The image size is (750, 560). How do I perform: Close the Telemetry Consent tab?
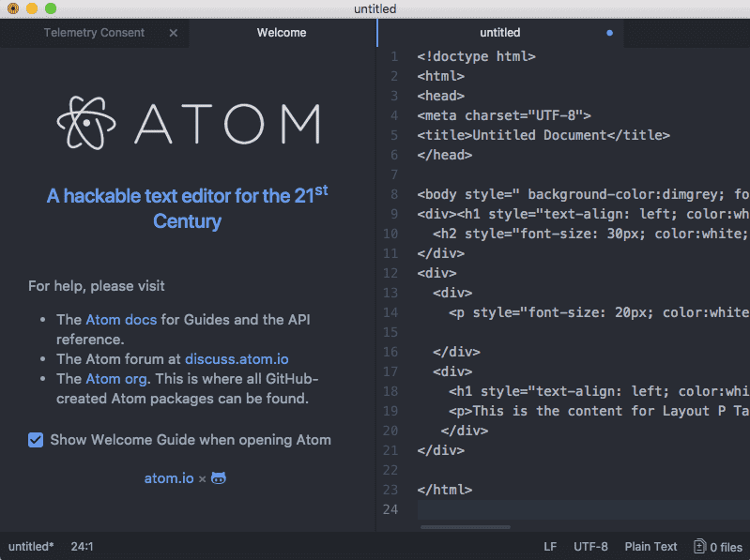pos(173,33)
